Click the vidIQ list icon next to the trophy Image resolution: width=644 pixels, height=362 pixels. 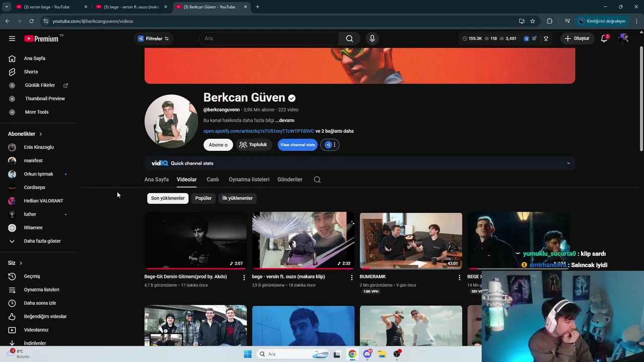point(534,39)
